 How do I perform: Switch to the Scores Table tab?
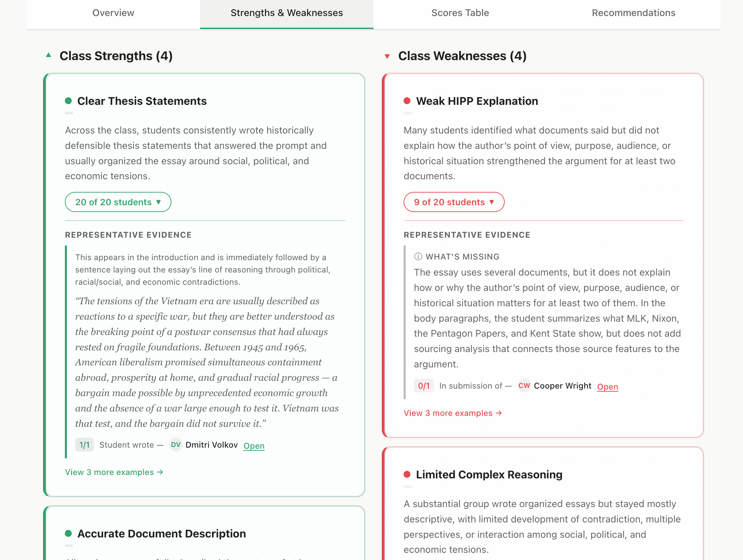coord(460,13)
